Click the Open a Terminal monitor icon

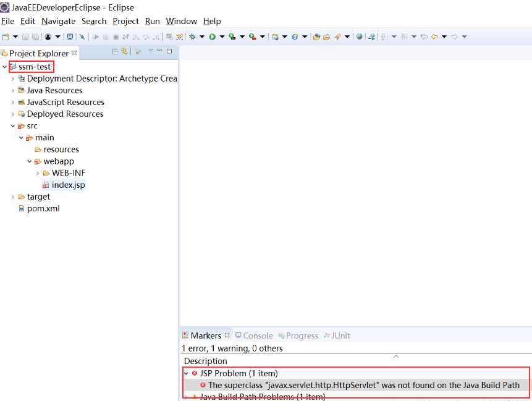click(x=70, y=36)
